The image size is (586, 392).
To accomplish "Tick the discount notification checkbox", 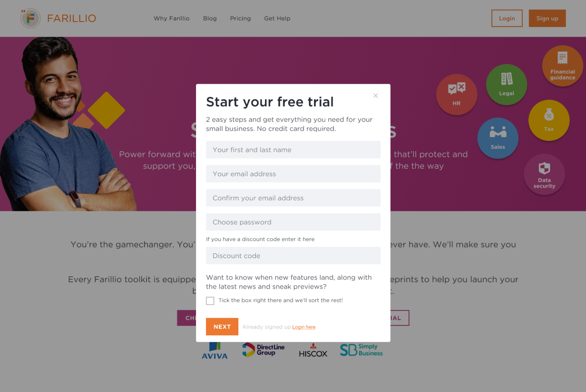I will pos(210,300).
